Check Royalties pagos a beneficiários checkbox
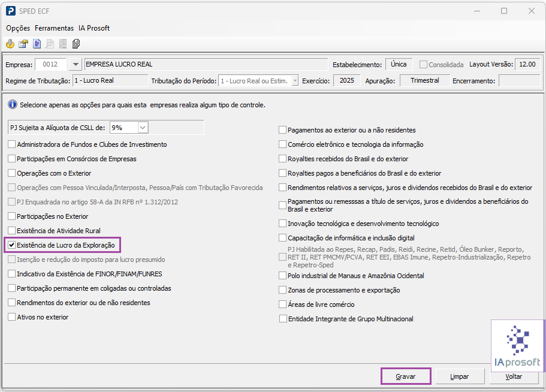Viewport: 546px width, 392px height. [282, 173]
